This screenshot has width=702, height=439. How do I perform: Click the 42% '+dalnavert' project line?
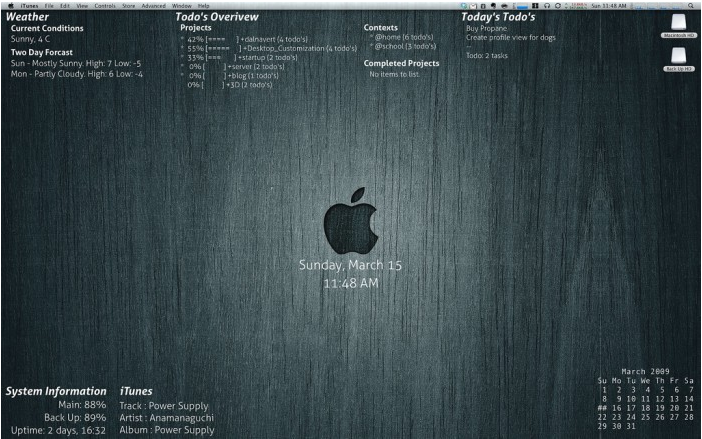click(x=244, y=39)
